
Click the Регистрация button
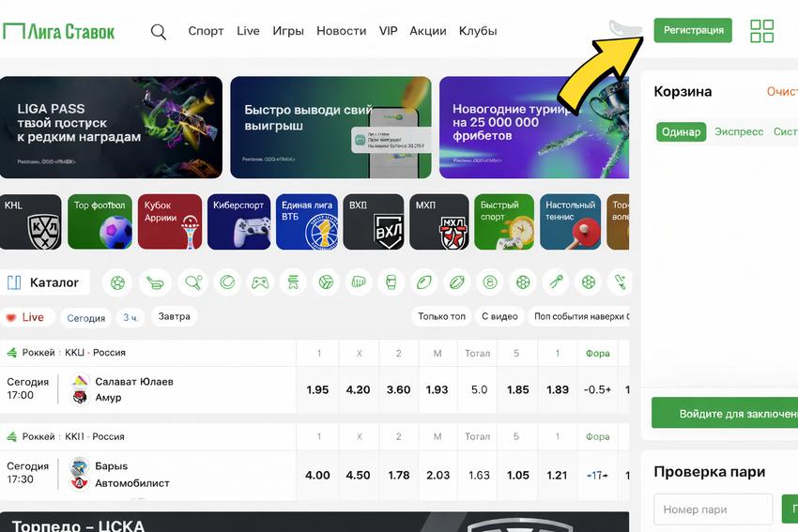tap(693, 31)
